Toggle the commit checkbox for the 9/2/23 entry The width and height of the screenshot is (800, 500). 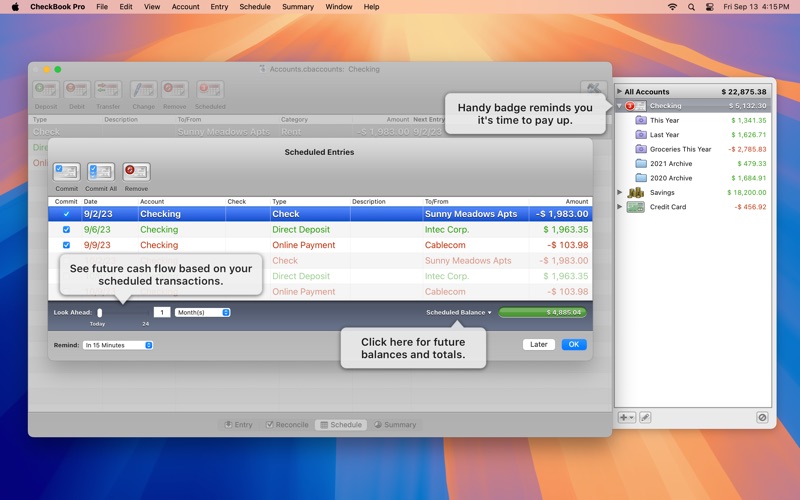[x=66, y=214]
